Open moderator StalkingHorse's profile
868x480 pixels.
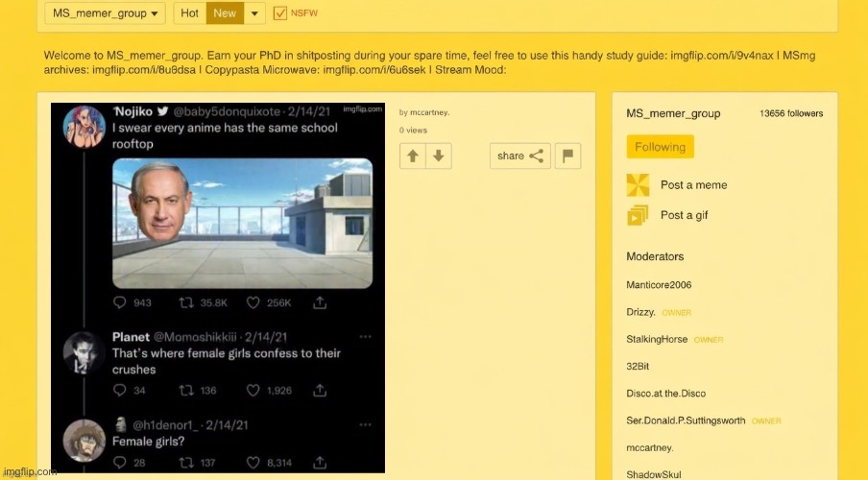tap(657, 340)
